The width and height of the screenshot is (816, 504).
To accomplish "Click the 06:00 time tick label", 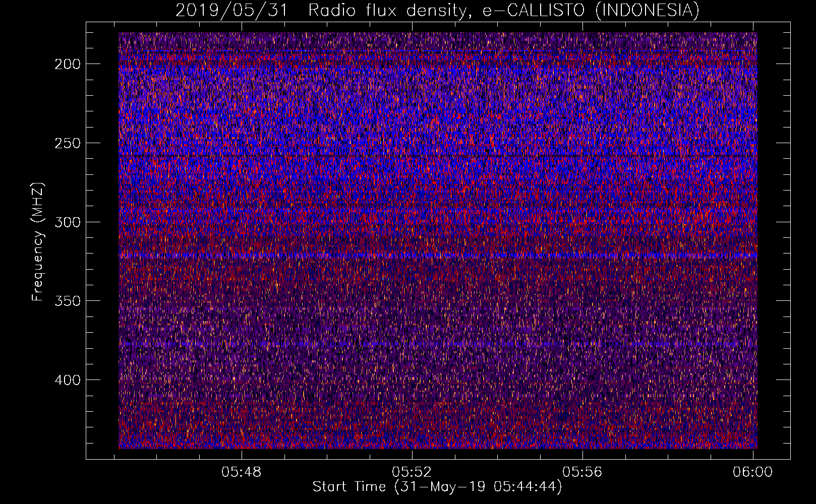I will click(x=752, y=472).
